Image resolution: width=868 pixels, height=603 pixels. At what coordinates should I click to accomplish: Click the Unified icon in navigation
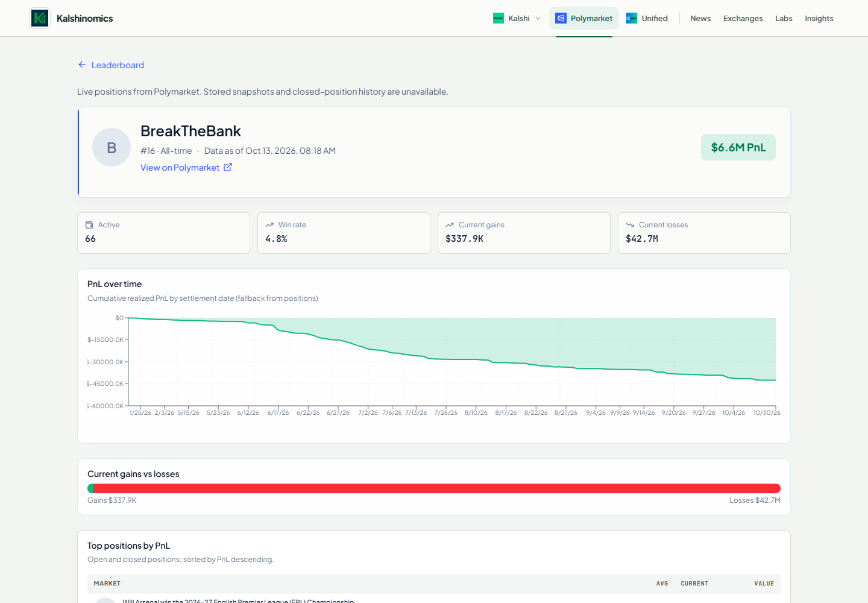pos(632,18)
